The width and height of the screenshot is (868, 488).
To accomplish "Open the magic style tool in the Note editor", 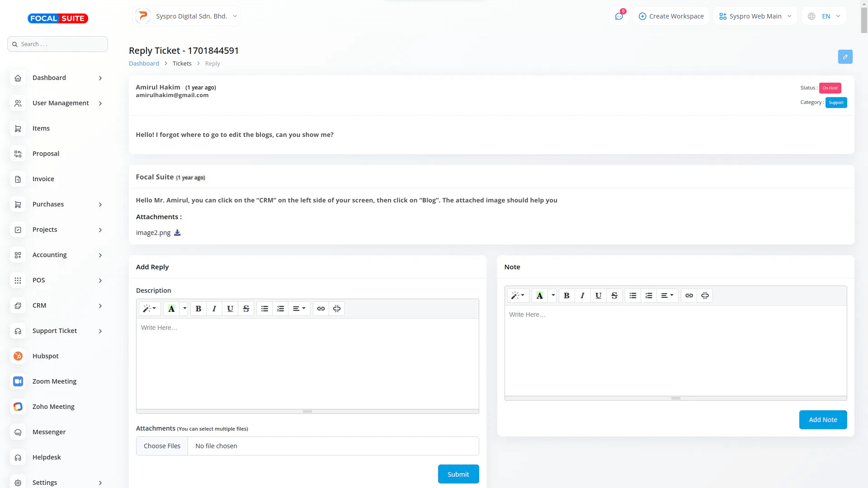I will click(x=518, y=296).
